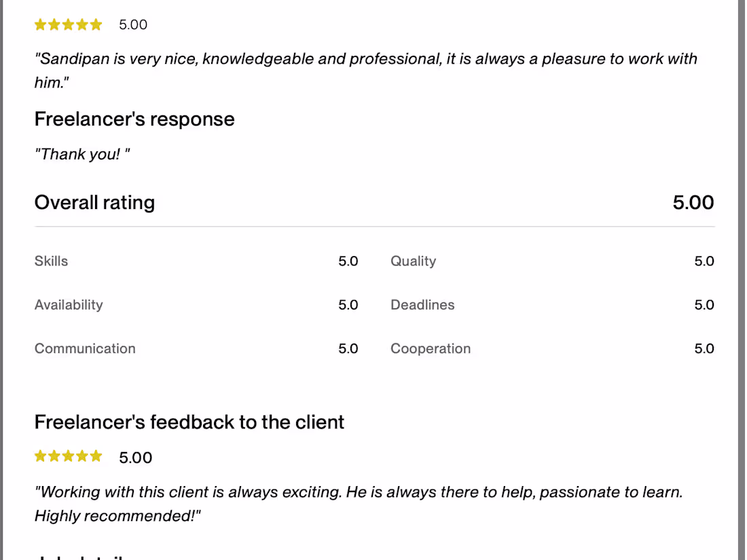Image resolution: width=747 pixels, height=560 pixels.
Task: Click the "Freelancer's response" heading
Action: click(x=134, y=119)
